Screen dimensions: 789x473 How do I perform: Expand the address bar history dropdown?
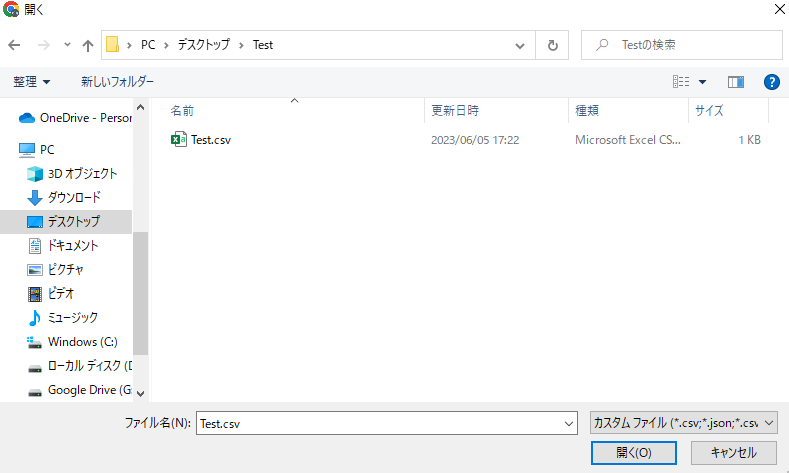(520, 45)
